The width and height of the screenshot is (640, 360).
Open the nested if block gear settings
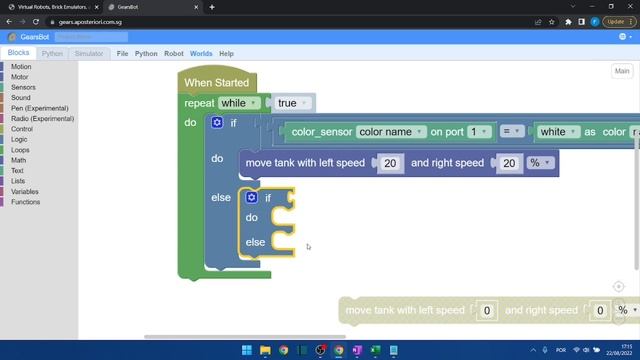(x=251, y=198)
